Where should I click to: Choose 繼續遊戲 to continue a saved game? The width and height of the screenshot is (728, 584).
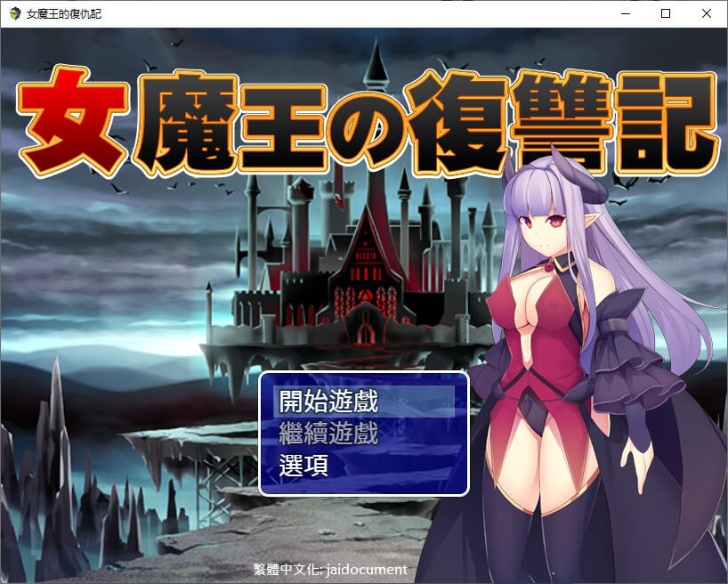click(328, 434)
